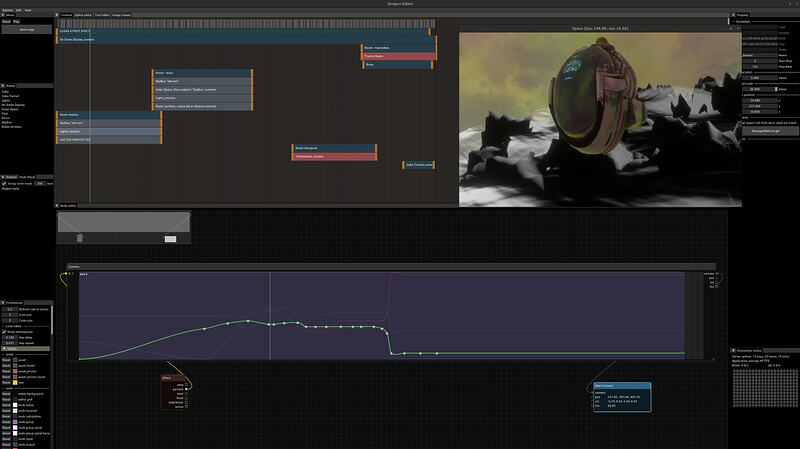This screenshot has height=449, width=800.
Task: Select the Room-mars clip in timeline
Action: coord(203,73)
